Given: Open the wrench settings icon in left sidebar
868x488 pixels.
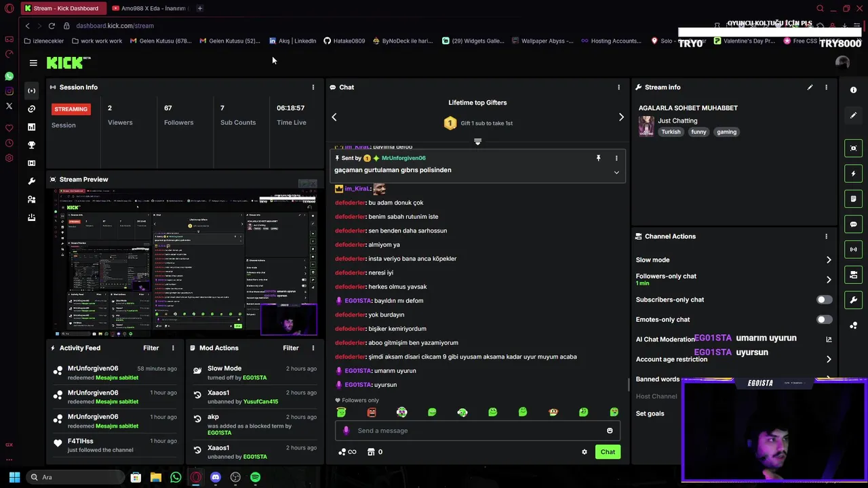Looking at the screenshot, I should click(31, 182).
